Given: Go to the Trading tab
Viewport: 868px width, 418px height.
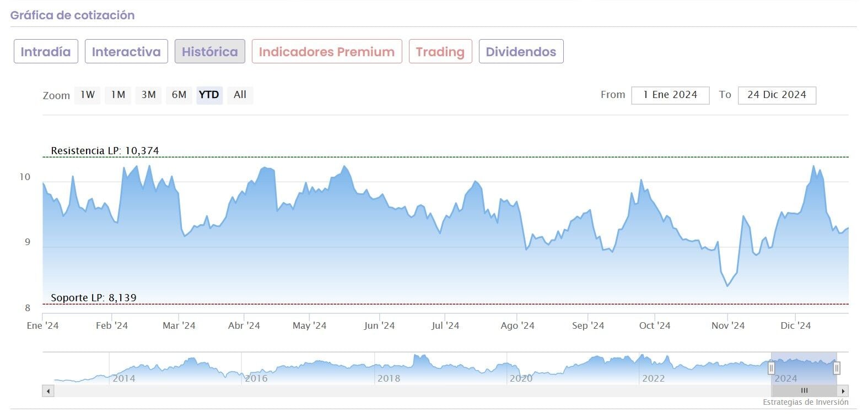Looking at the screenshot, I should [x=440, y=52].
